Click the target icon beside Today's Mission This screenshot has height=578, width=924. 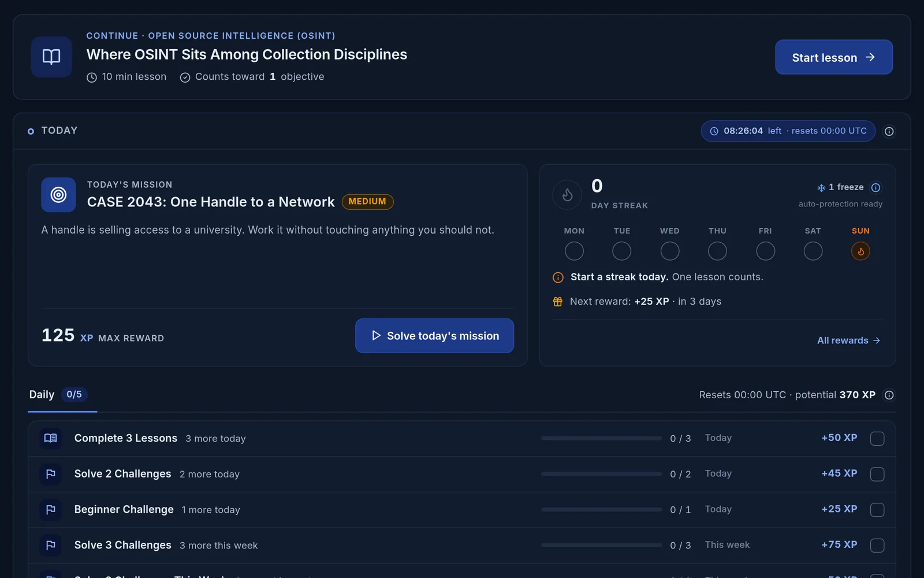[x=58, y=195]
